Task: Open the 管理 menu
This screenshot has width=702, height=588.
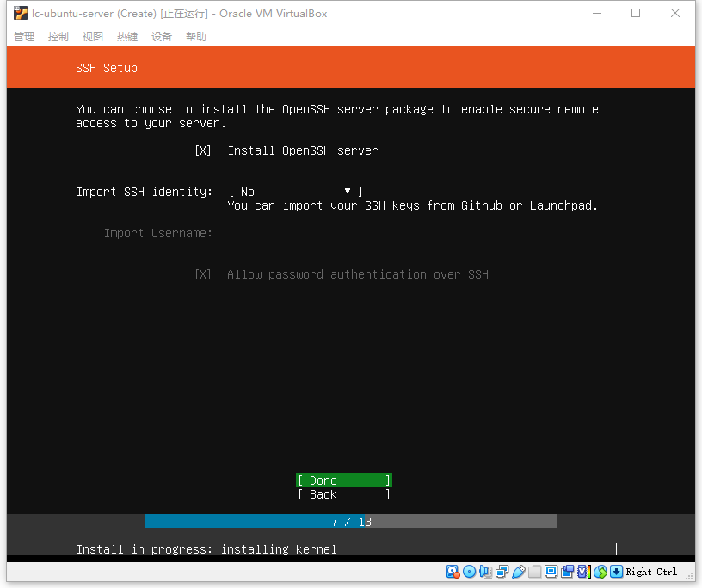Action: click(x=24, y=36)
